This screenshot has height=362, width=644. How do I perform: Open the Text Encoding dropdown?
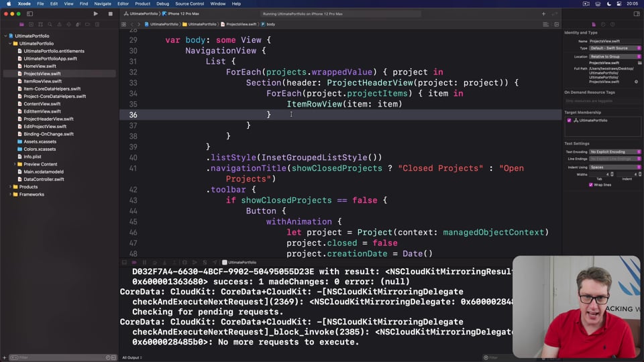pyautogui.click(x=615, y=152)
